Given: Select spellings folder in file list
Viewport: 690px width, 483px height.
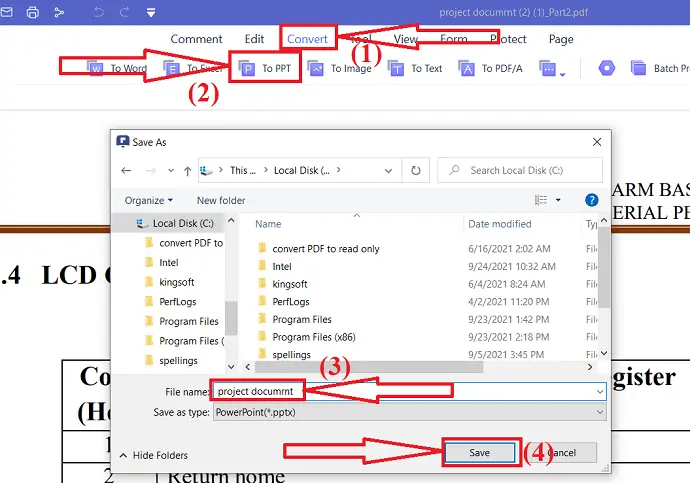Looking at the screenshot, I should (x=284, y=355).
